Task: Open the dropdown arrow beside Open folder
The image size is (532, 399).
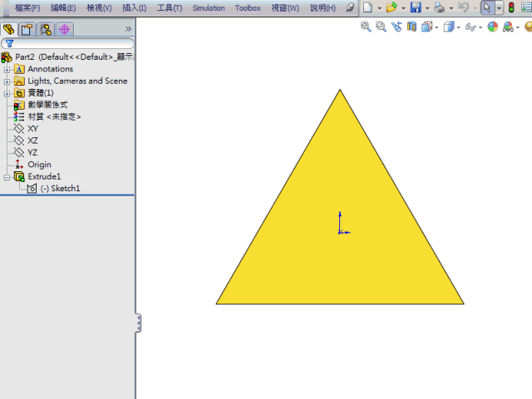Action: tap(403, 7)
